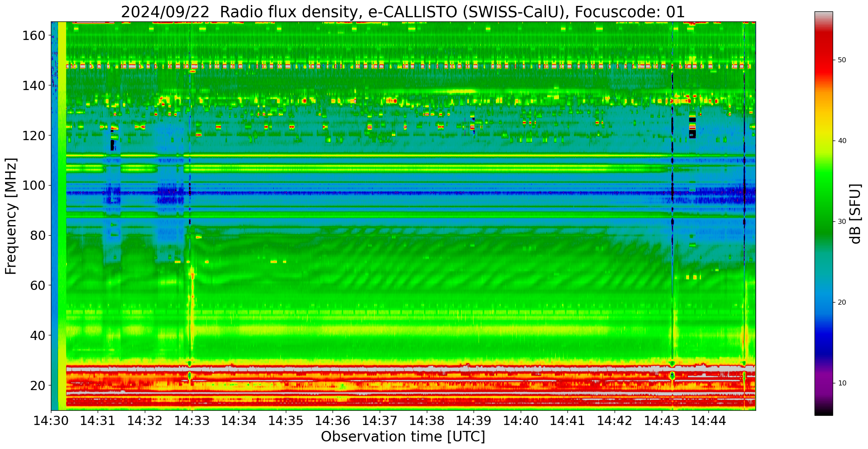Click the 14:44 time tick label
The width and height of the screenshot is (868, 449).
708,420
